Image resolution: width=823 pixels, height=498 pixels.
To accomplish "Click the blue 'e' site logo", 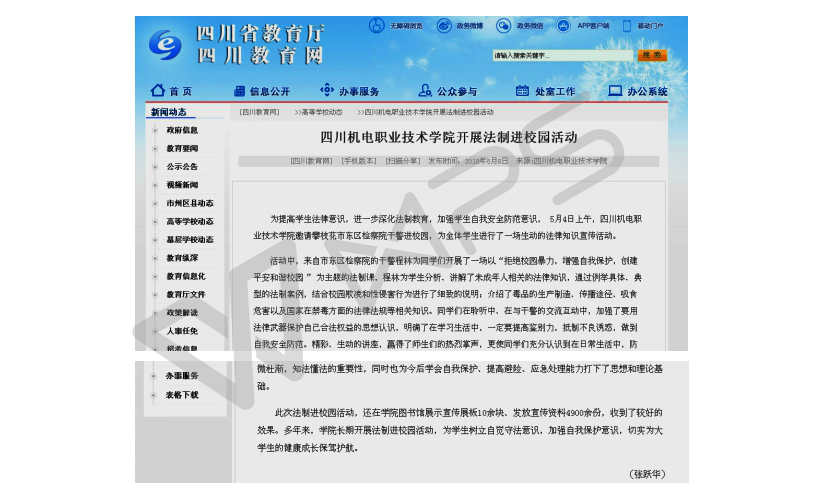I will coord(165,44).
